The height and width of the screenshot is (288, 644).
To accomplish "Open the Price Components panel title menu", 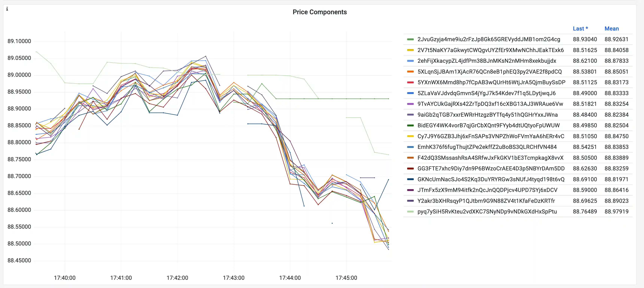I will tap(320, 12).
